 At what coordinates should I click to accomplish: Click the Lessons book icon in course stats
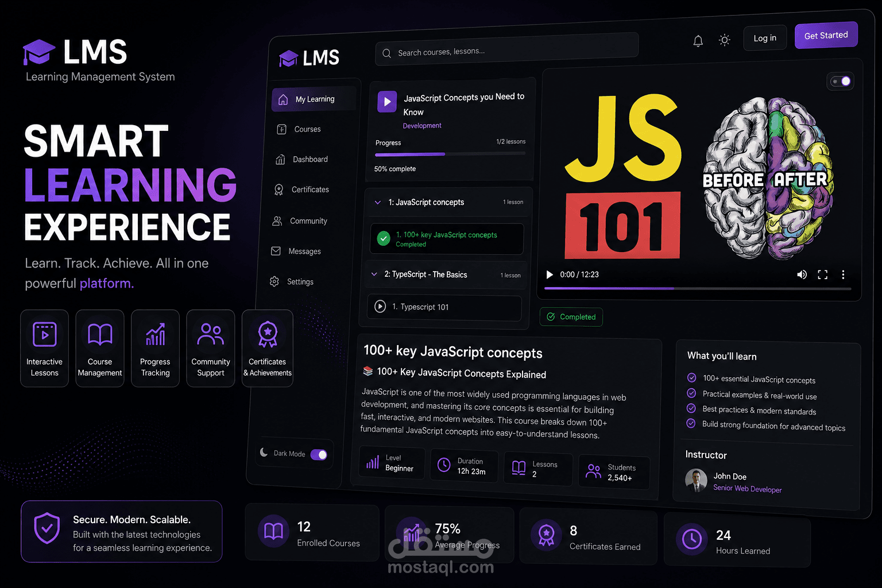(x=519, y=468)
